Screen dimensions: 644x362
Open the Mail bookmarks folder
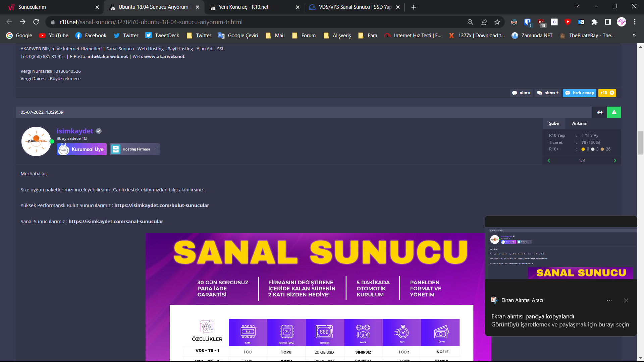(x=275, y=36)
